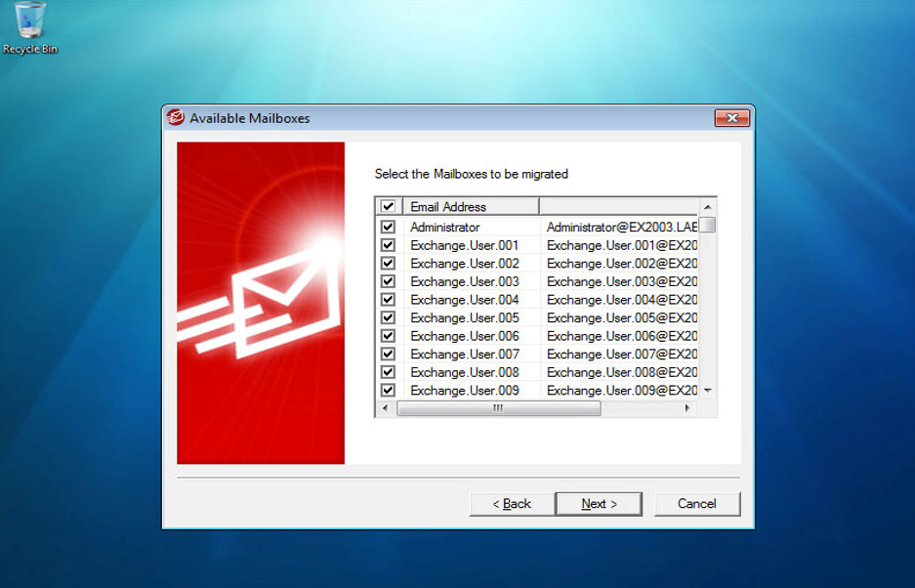Click the Exchange.User.009@EX20 address cell

[x=619, y=390]
